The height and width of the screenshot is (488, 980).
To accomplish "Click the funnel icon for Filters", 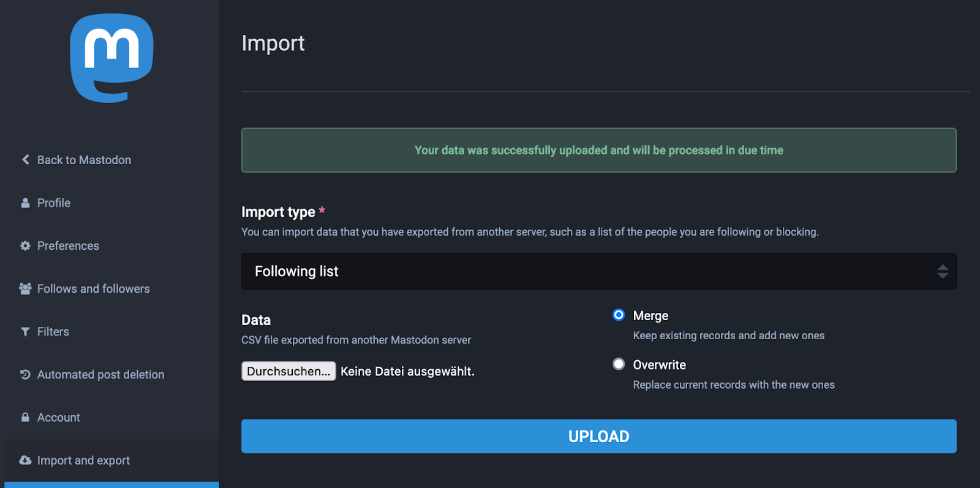I will pos(25,331).
